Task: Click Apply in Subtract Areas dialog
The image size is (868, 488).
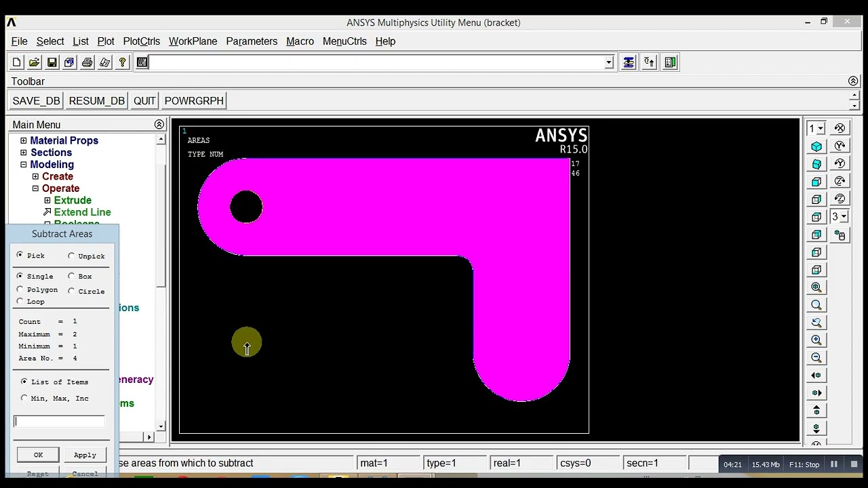Action: [85, 455]
